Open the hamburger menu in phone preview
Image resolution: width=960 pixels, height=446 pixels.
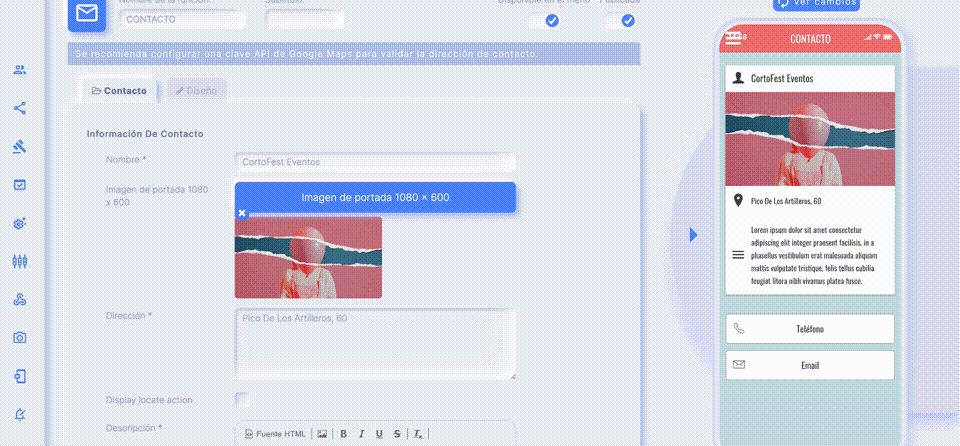tap(733, 39)
